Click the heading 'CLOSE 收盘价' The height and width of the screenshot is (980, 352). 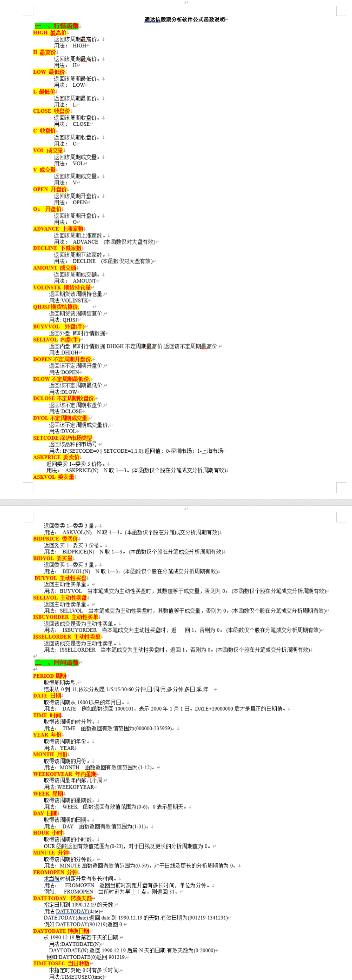52,111
